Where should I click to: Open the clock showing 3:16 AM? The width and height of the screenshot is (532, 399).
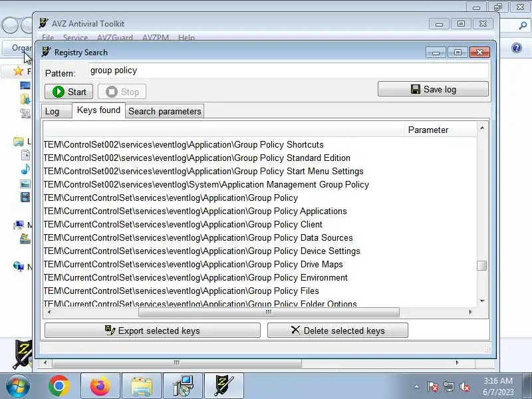[x=497, y=386]
